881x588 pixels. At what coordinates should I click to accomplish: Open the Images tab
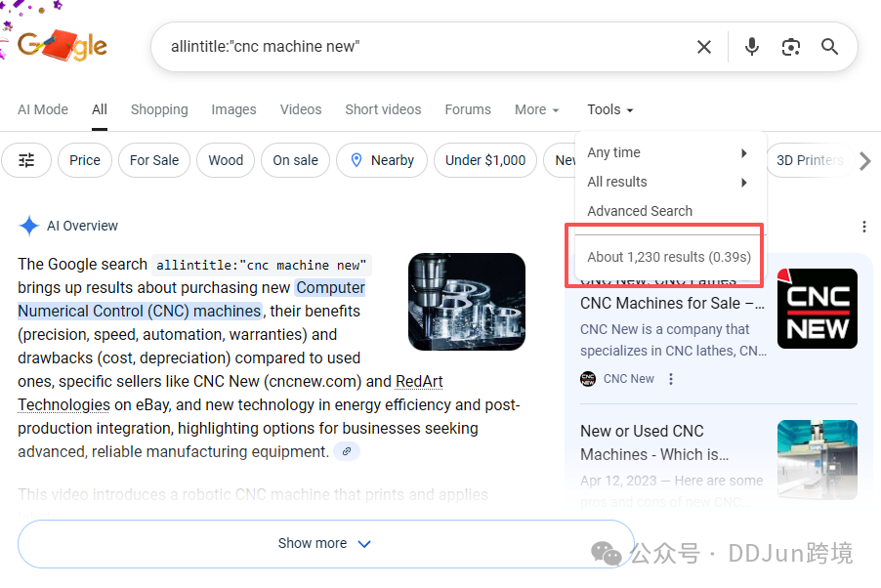233,109
